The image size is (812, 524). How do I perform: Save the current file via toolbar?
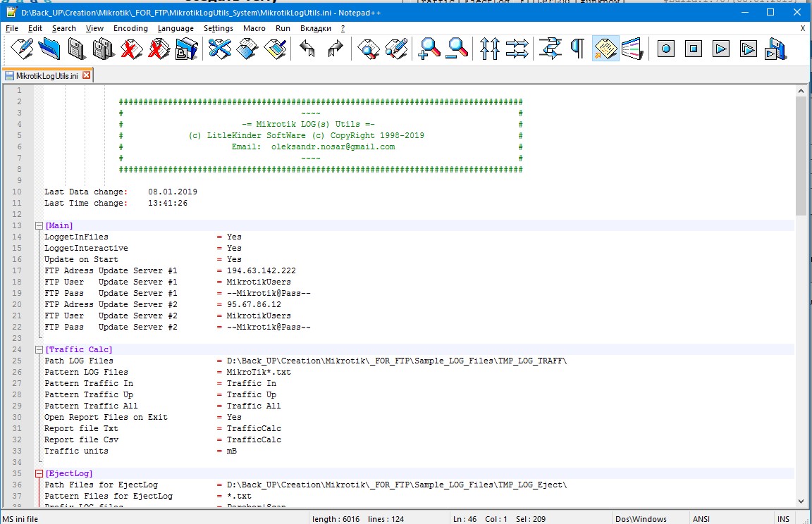[x=77, y=49]
